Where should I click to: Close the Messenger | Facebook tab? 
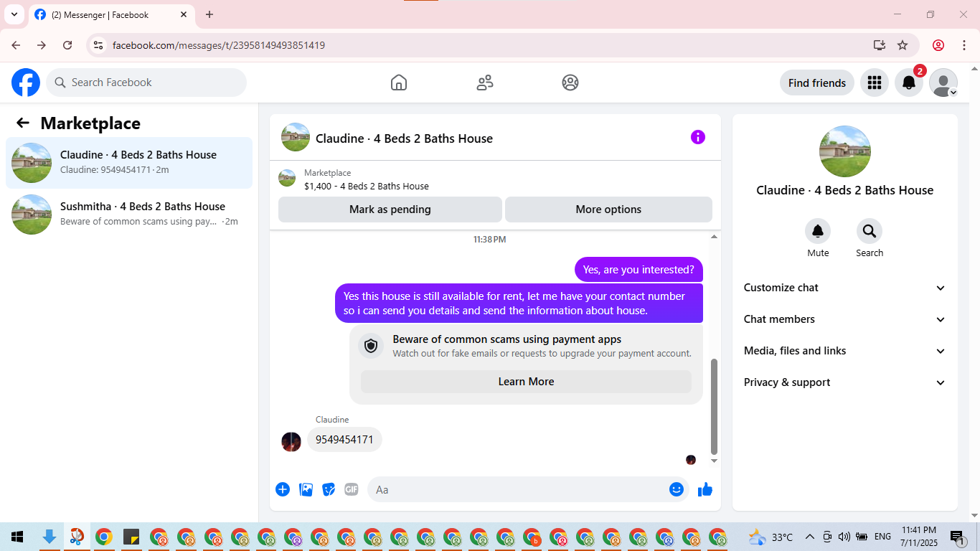[x=184, y=14]
